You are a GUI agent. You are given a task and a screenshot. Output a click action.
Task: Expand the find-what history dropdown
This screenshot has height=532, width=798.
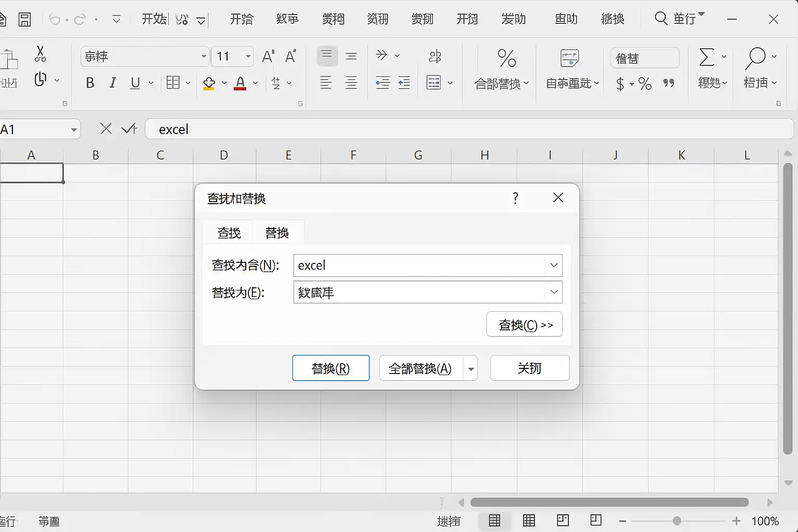point(554,265)
